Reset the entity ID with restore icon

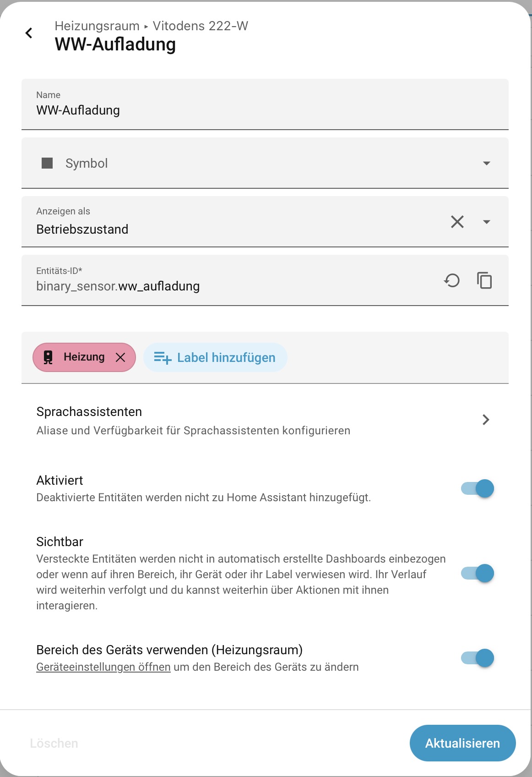point(452,280)
